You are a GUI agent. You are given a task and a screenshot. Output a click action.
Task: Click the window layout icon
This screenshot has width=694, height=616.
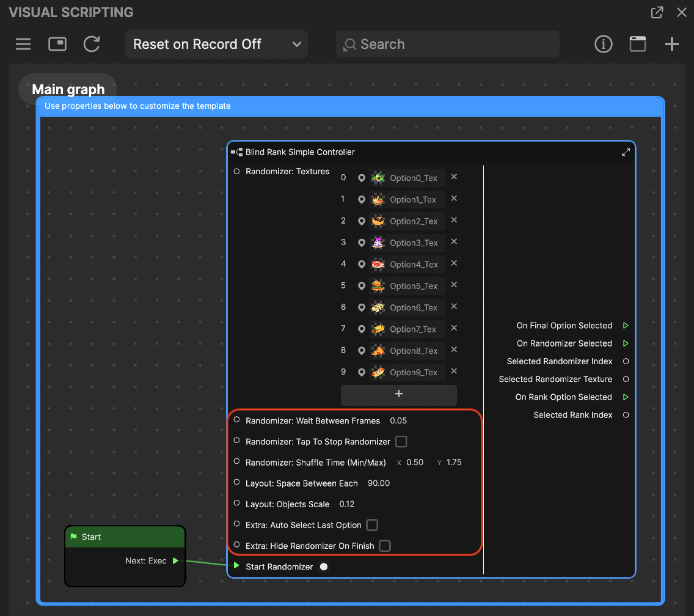[637, 44]
